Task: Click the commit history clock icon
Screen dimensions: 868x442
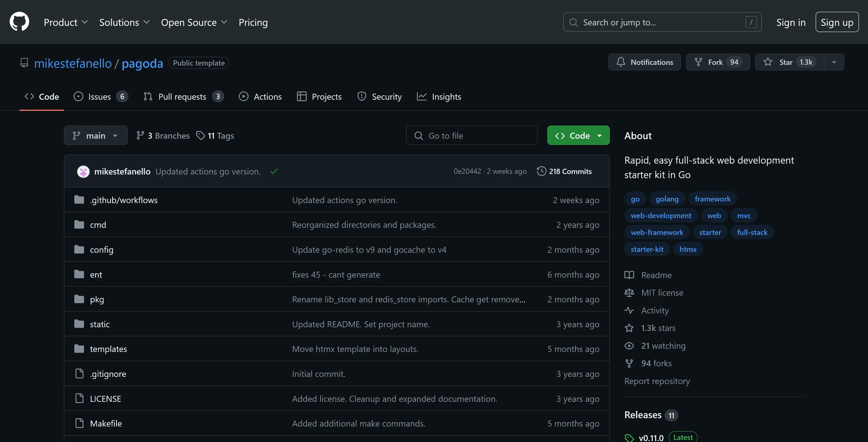Action: pos(541,171)
